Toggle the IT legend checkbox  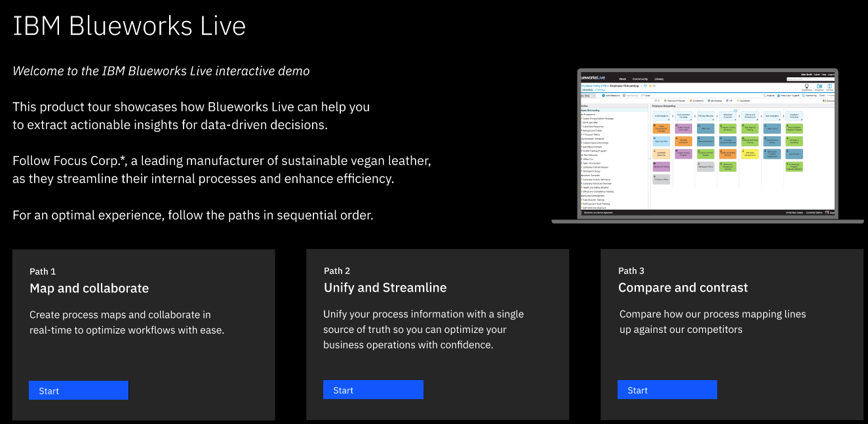(656, 100)
